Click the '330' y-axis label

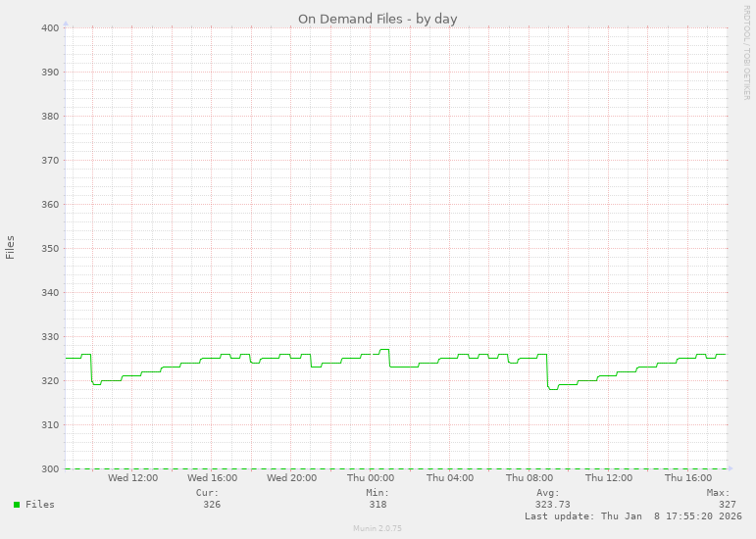50,337
